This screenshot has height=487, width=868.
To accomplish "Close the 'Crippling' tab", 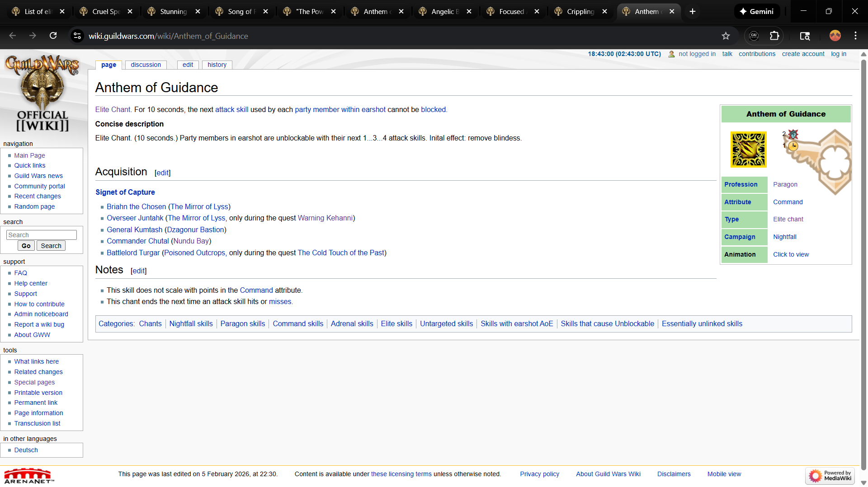I will 604,11.
